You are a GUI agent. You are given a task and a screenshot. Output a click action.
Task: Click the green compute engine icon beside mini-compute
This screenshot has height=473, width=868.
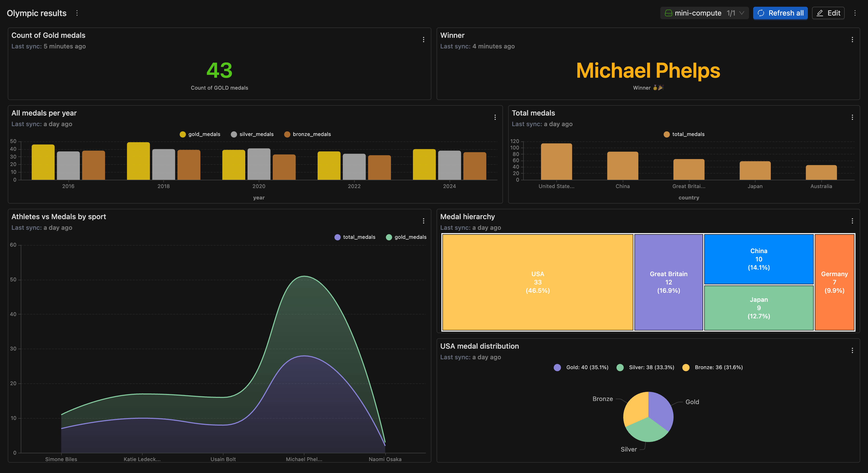pyautogui.click(x=669, y=13)
